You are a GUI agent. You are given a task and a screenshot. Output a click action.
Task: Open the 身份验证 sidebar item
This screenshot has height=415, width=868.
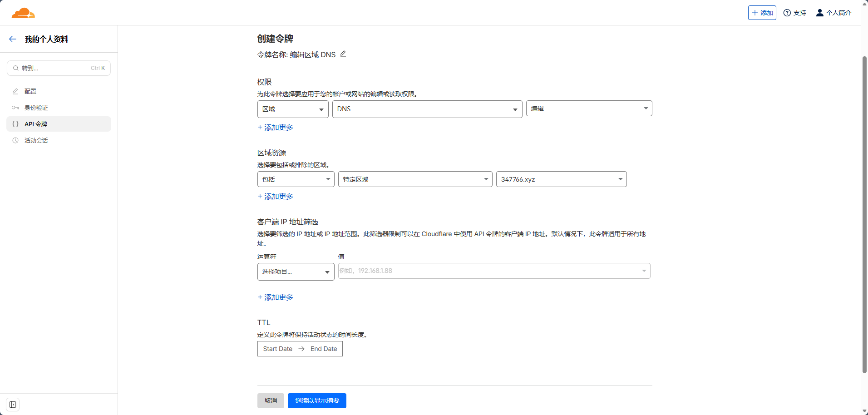click(36, 108)
